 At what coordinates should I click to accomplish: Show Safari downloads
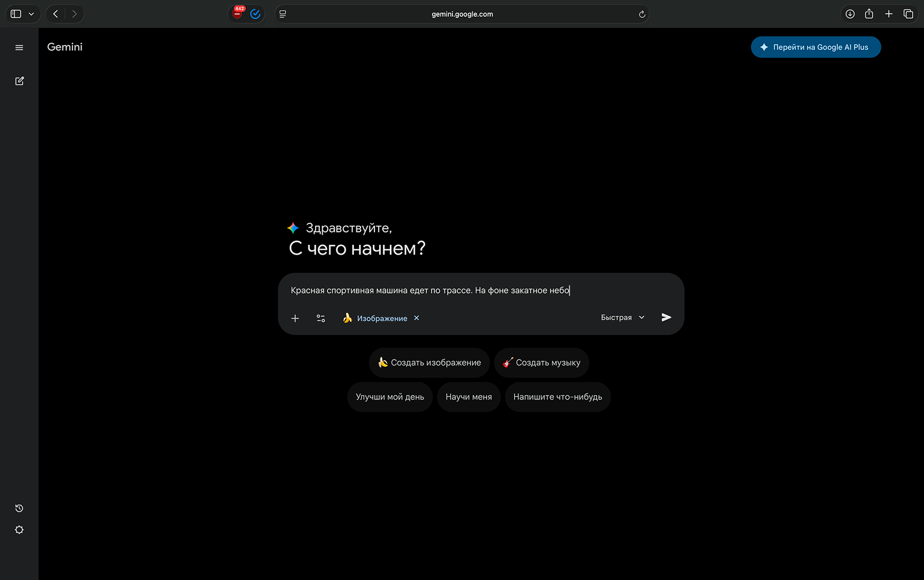(850, 14)
